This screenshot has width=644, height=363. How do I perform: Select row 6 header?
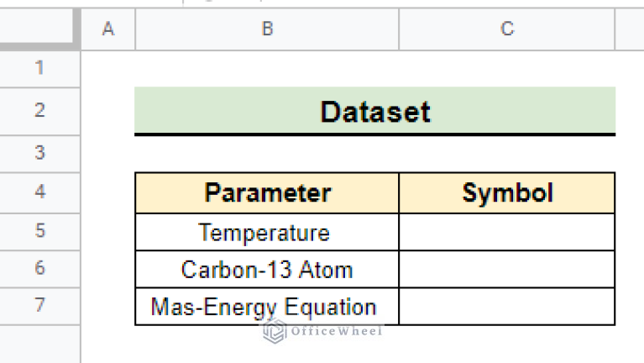39,269
